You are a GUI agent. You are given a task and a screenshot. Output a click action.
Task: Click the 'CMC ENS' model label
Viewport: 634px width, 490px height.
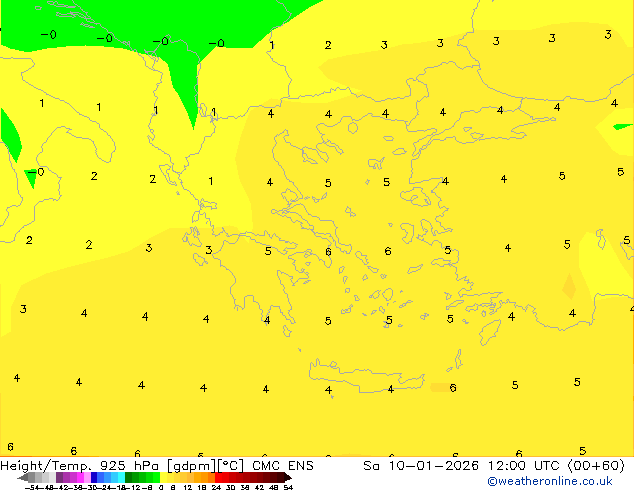[x=283, y=466]
